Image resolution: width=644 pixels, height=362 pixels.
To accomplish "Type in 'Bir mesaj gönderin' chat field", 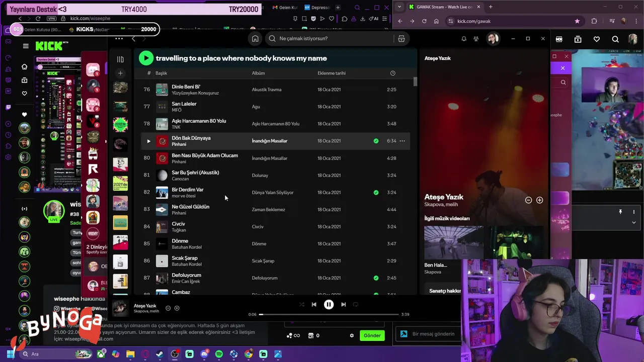I will (x=433, y=334).
